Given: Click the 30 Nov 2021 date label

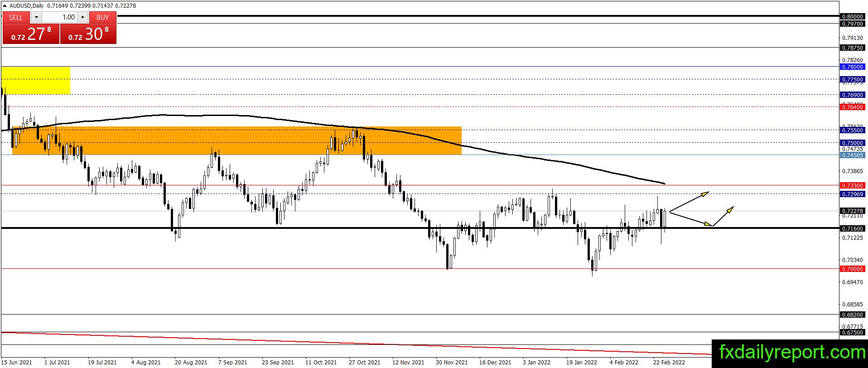Looking at the screenshot, I should [x=452, y=362].
